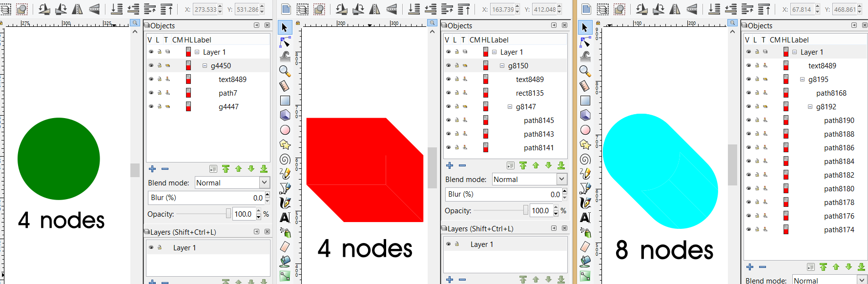This screenshot has width=868, height=284.
Task: Collapse the g4450 group in Objects tree
Action: point(205,66)
